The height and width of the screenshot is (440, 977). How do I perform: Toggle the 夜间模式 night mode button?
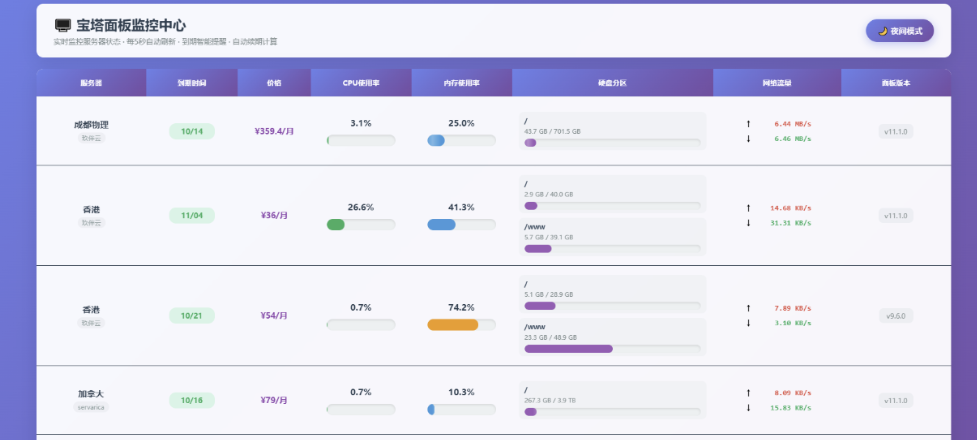coord(899,31)
